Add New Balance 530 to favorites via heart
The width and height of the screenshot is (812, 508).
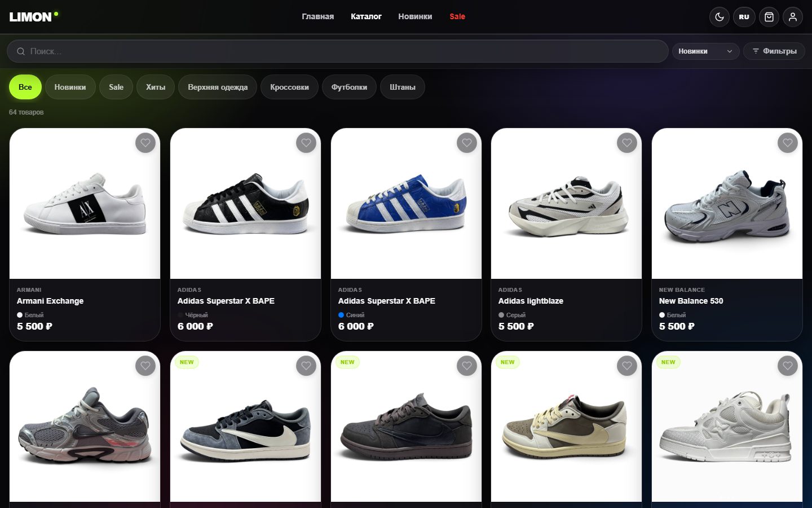(788, 143)
